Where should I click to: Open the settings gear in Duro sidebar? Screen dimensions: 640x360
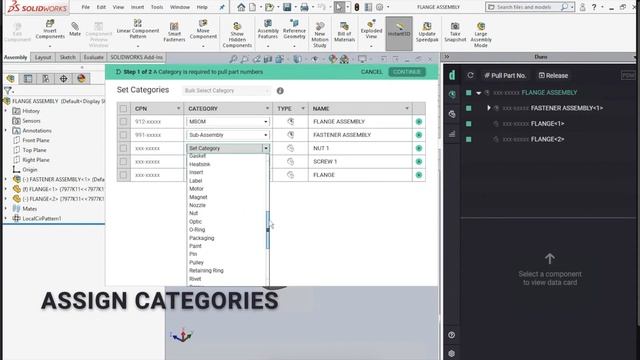pos(451,353)
